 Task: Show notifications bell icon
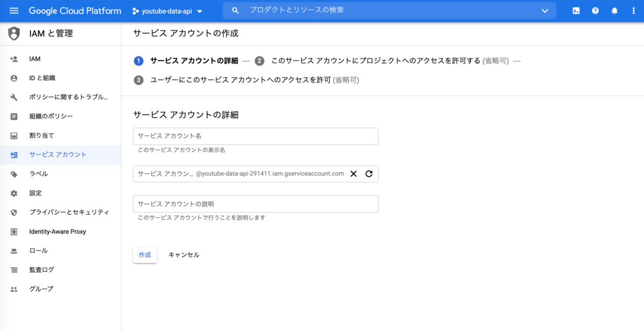[614, 11]
